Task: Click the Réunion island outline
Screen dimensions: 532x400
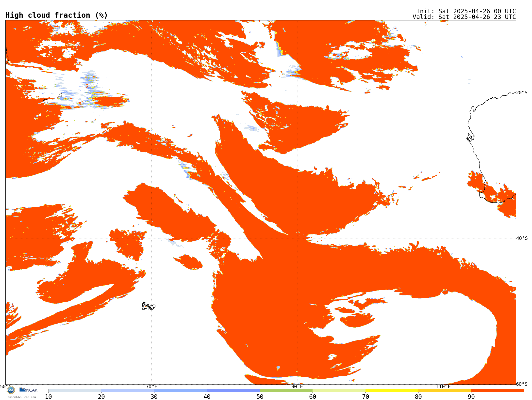Action: click(x=46, y=101)
